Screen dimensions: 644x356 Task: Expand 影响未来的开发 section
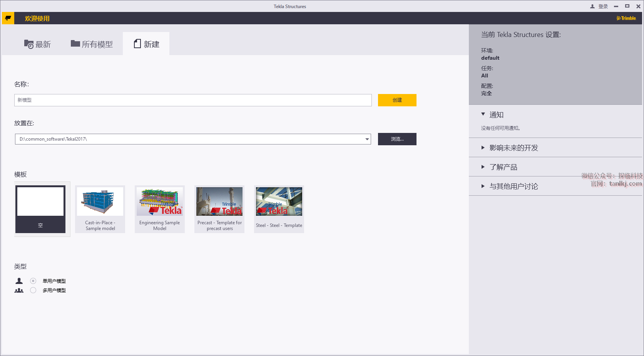point(483,148)
